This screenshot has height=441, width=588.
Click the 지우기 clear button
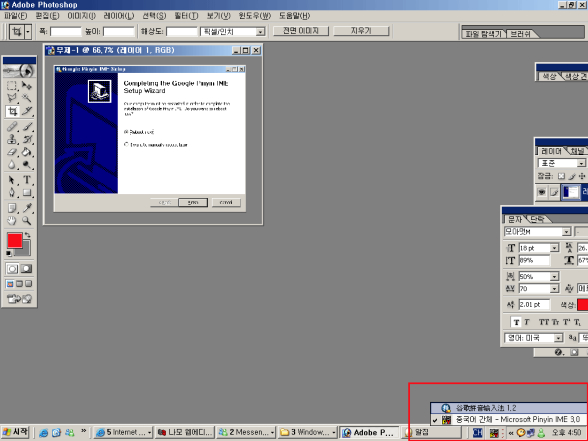(361, 31)
